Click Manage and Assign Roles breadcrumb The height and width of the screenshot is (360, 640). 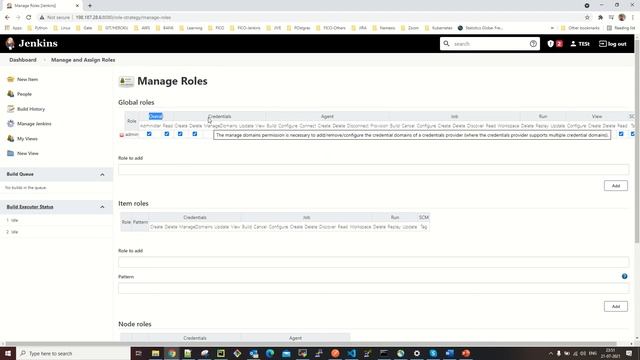tap(83, 60)
